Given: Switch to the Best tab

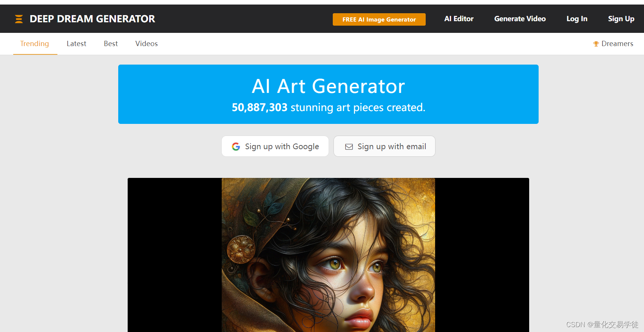Looking at the screenshot, I should click(x=111, y=44).
